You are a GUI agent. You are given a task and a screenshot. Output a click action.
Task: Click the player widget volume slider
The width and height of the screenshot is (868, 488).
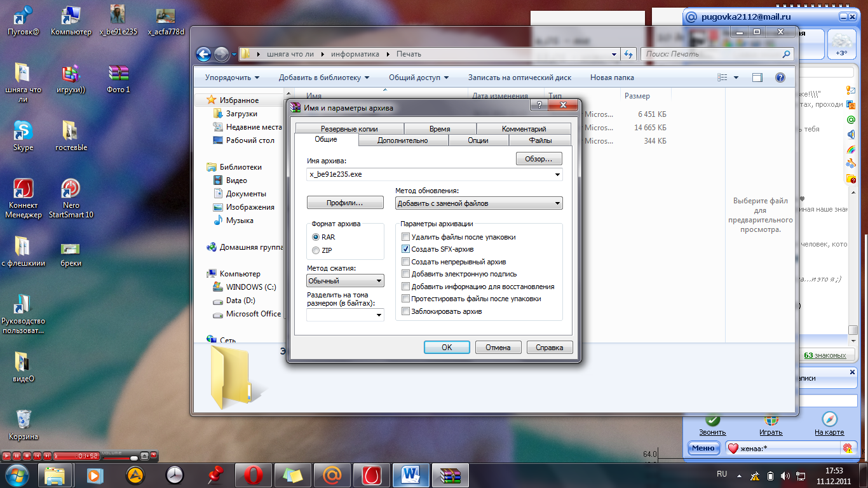[x=121, y=457]
